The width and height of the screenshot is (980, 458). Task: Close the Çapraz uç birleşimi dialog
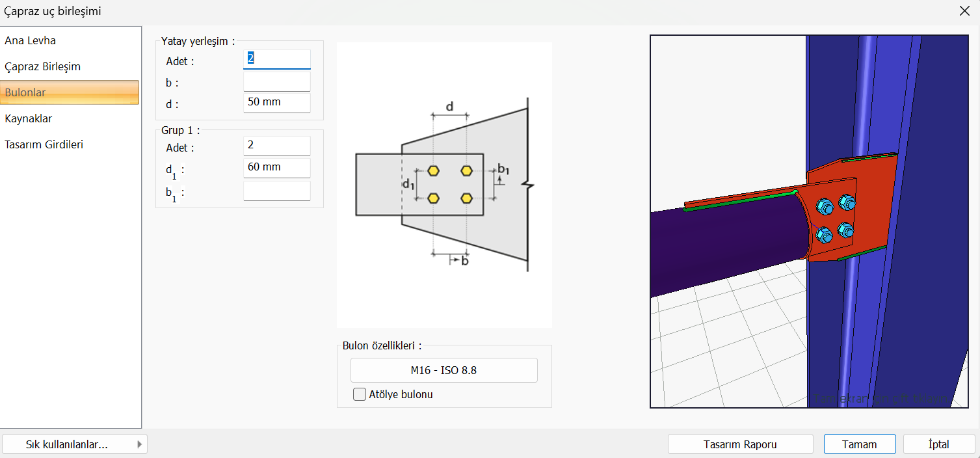[x=964, y=11]
